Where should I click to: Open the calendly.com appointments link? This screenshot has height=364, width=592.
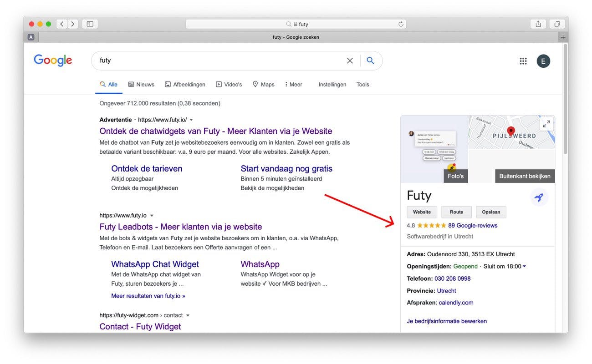click(x=456, y=303)
